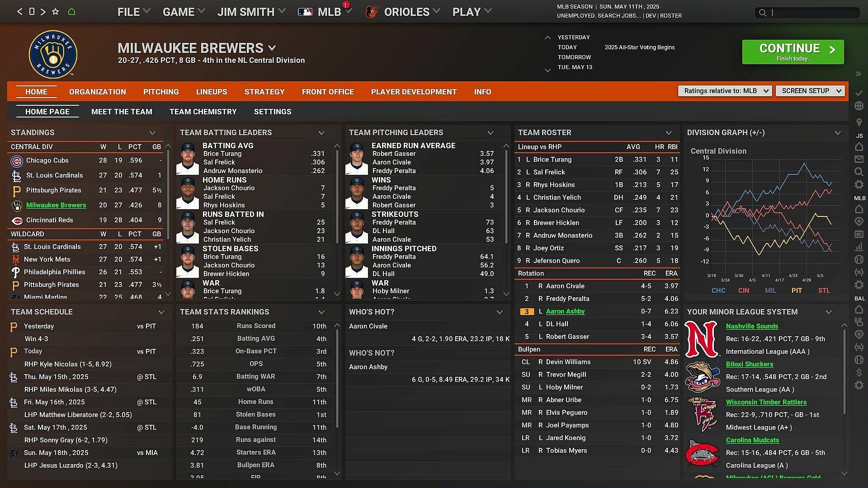
Task: Click the search input field
Action: pyautogui.click(x=814, y=13)
